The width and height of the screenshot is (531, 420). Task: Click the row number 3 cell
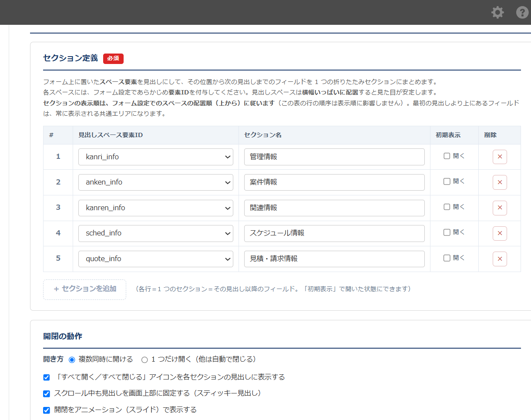(58, 208)
